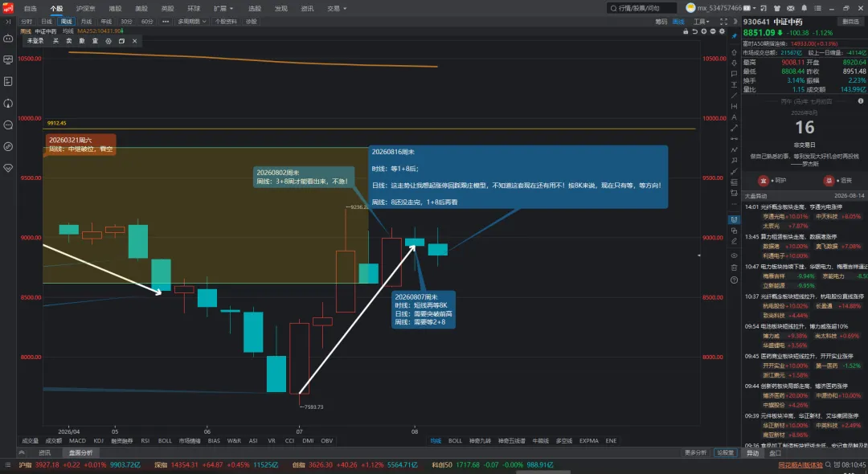Expand 多周期图 dropdown
The image size is (868, 474).
(191, 22)
